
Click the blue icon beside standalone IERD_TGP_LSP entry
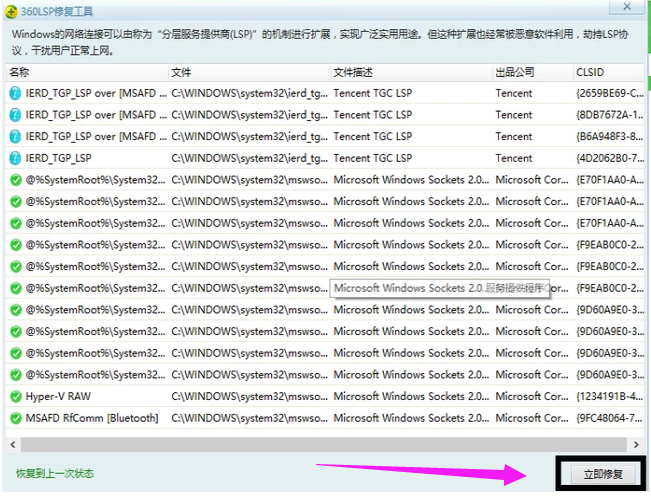[x=15, y=158]
